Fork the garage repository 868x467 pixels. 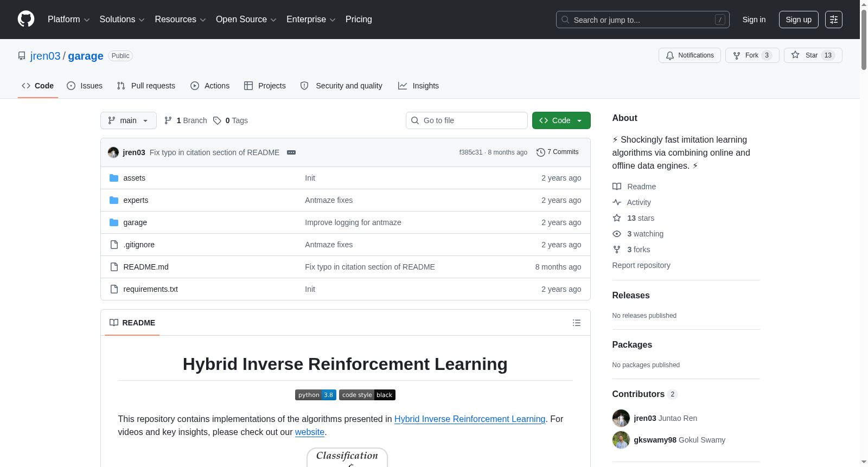pos(752,55)
